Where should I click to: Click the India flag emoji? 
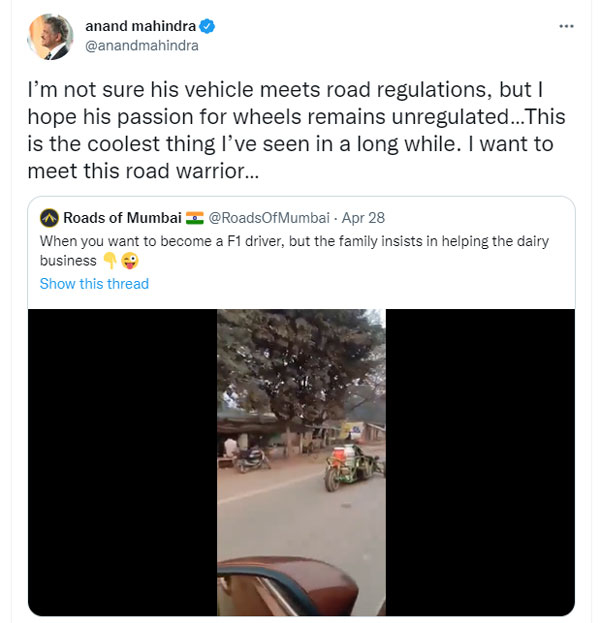click(195, 218)
